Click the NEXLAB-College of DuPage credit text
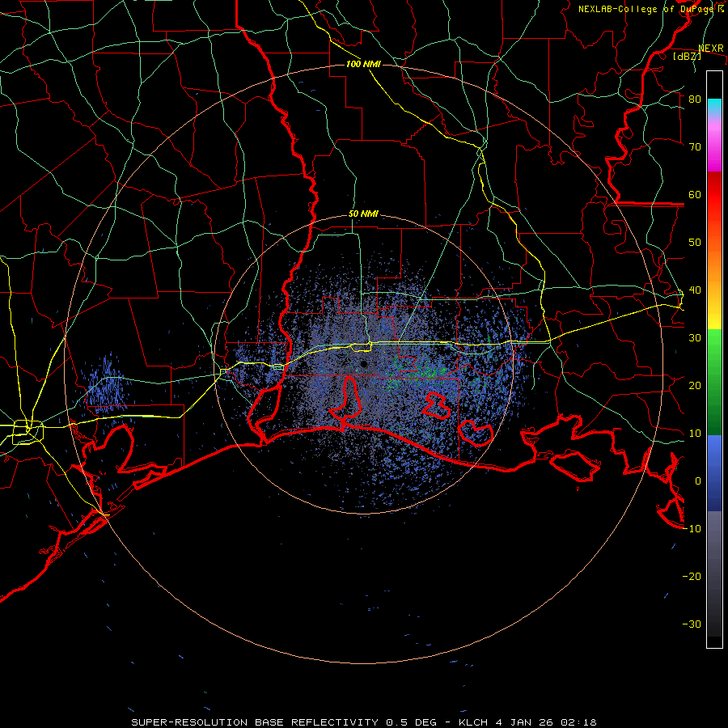 (x=651, y=9)
